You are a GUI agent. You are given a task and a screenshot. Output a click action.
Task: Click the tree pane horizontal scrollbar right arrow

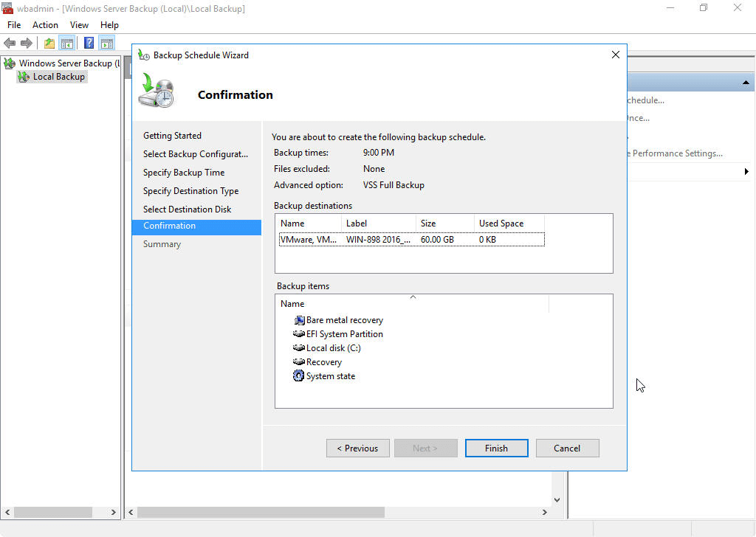point(114,512)
